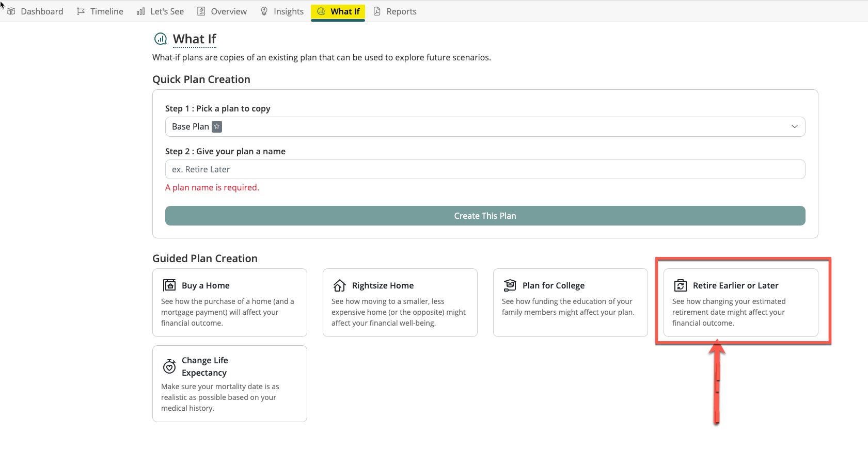
Task: Expand the plan-to-copy dropdown chevron
Action: tap(794, 126)
